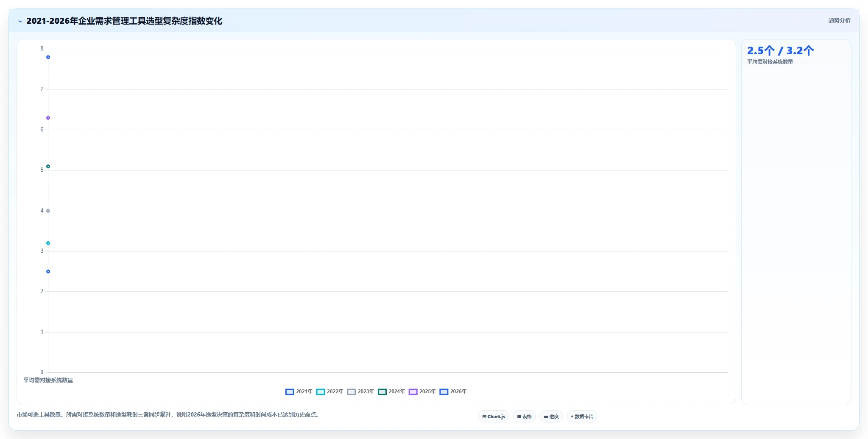Click the y-axis tick label 0

(42, 372)
